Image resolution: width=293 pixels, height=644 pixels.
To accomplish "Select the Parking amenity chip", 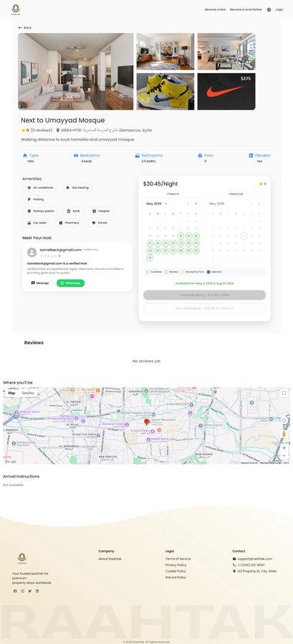I will tap(35, 199).
